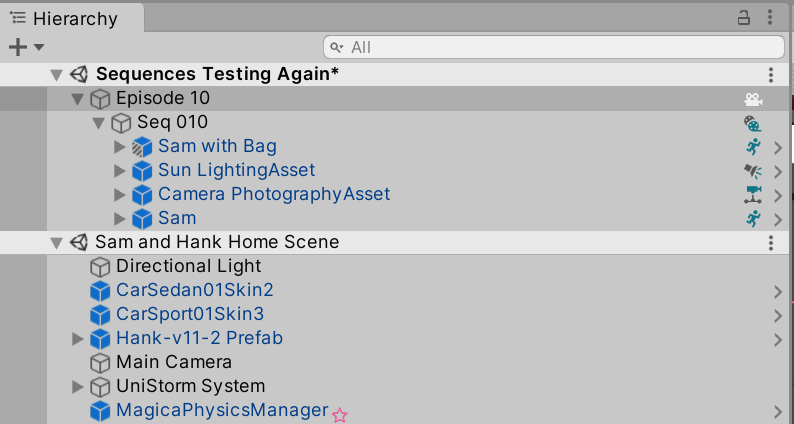This screenshot has width=794, height=424.
Task: Open Camera PhotographyAsset prefab via arrow
Action: pyautogui.click(x=778, y=196)
